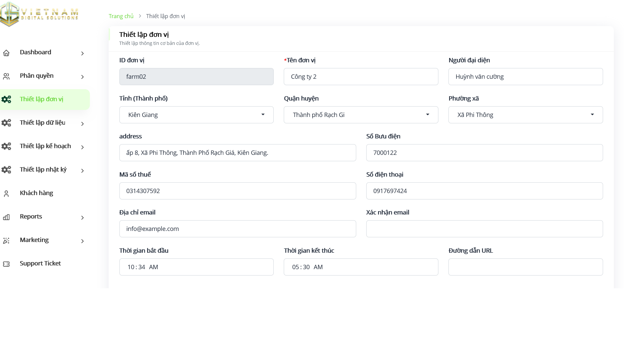Viewport: 644px width, 362px height.
Task: Click the Phân quyền users icon
Action: click(6, 76)
